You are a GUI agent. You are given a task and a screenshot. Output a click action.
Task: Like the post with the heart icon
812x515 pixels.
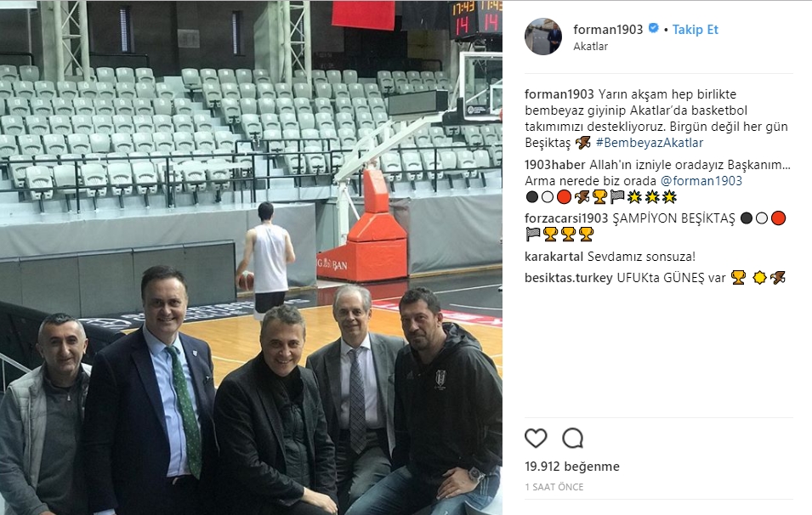(x=536, y=439)
